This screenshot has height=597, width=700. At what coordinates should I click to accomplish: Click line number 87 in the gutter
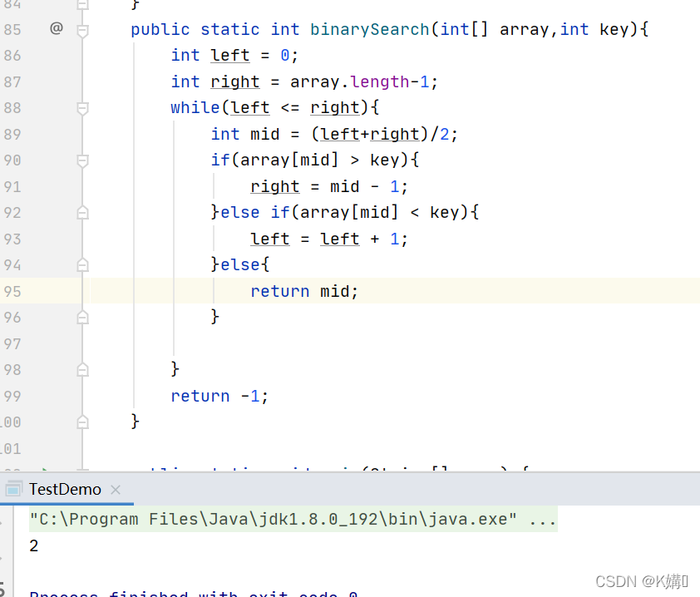tap(12, 81)
